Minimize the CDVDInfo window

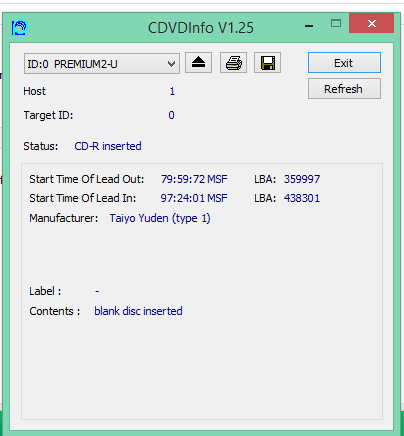point(309,26)
